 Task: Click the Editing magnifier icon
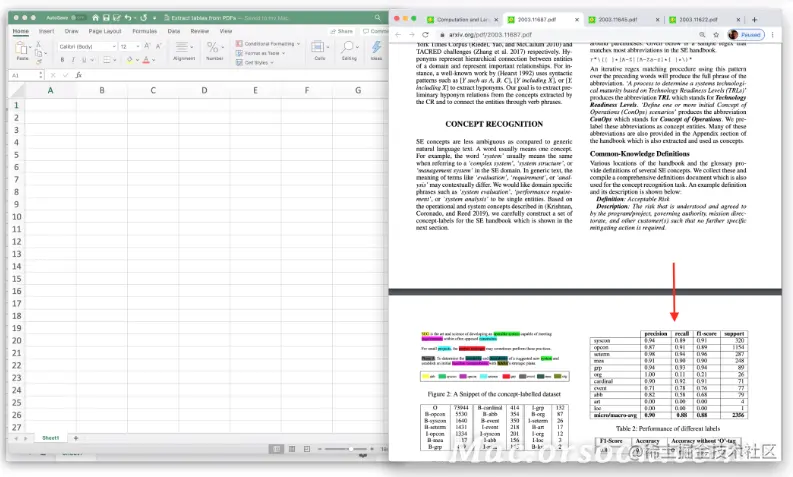pyautogui.click(x=347, y=47)
